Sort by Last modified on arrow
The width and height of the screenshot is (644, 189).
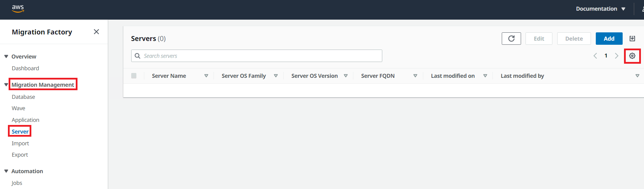(485, 76)
